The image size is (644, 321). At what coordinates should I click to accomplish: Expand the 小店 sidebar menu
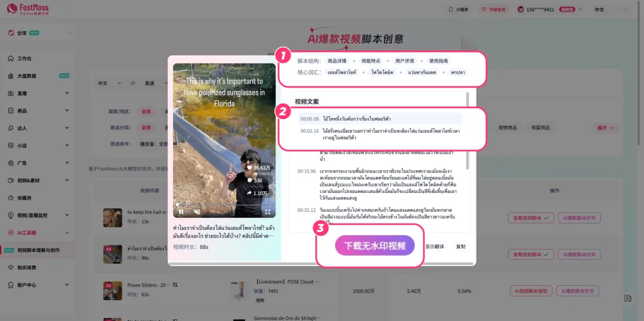point(67,145)
